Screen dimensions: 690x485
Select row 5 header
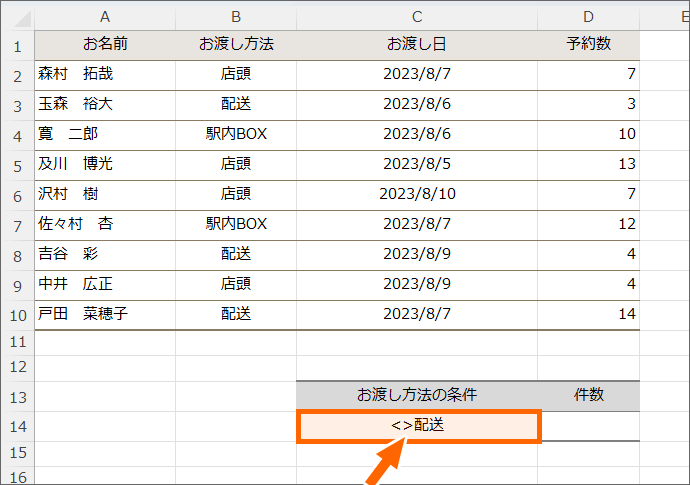tap(18, 165)
